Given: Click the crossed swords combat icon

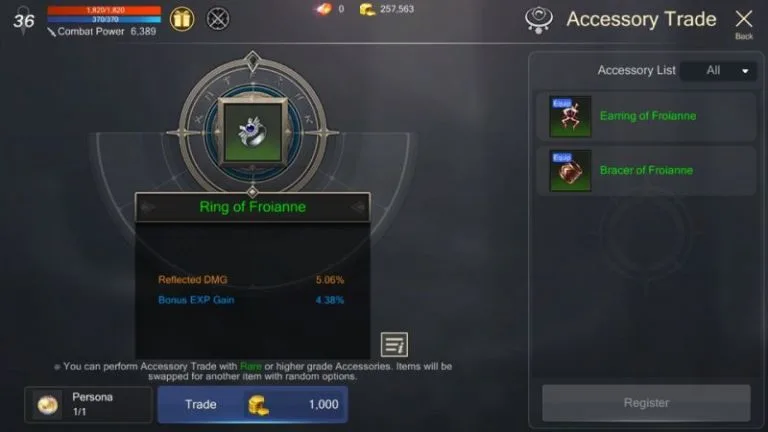Looking at the screenshot, I should (x=218, y=20).
